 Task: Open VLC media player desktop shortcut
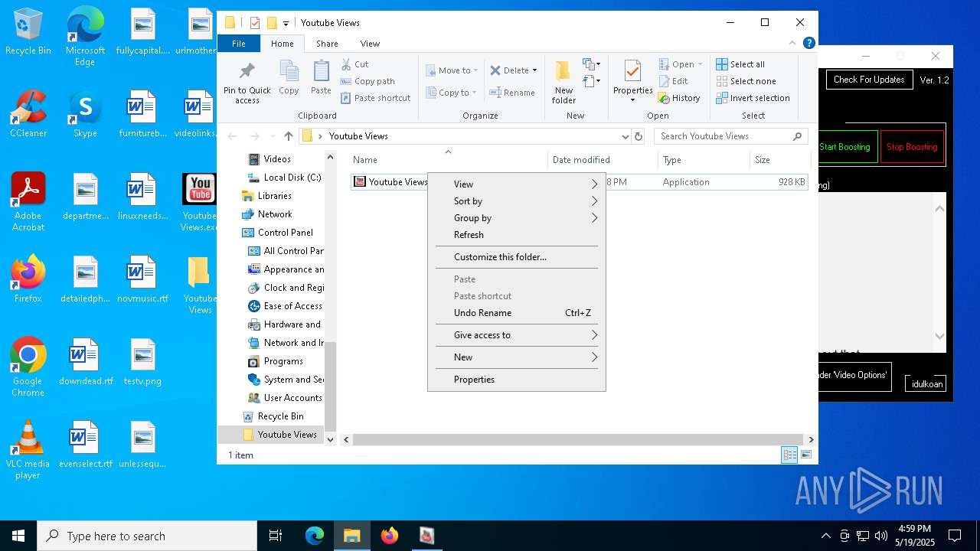click(x=28, y=450)
